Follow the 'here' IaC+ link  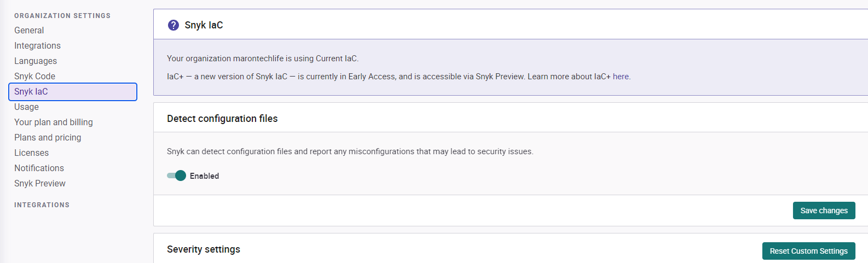tap(621, 77)
